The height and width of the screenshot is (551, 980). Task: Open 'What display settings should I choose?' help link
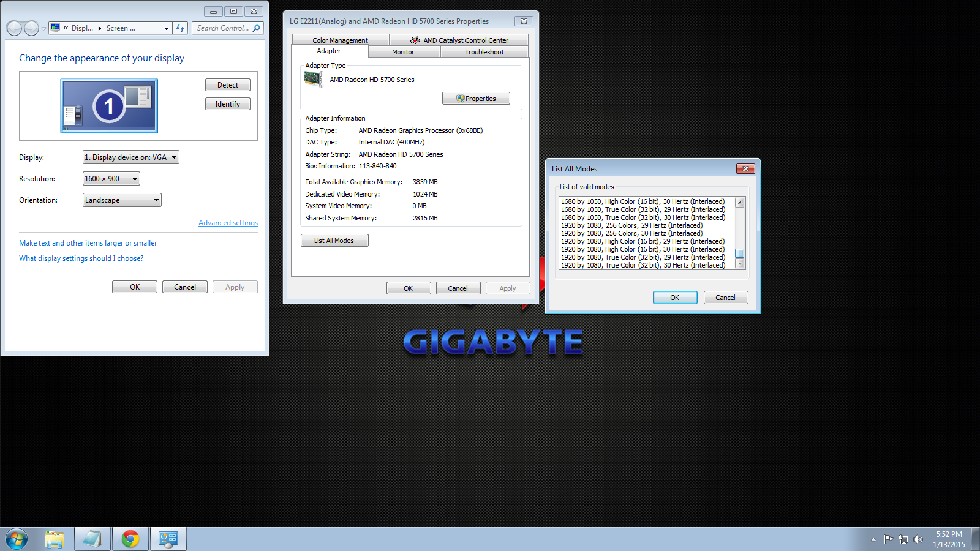[81, 258]
